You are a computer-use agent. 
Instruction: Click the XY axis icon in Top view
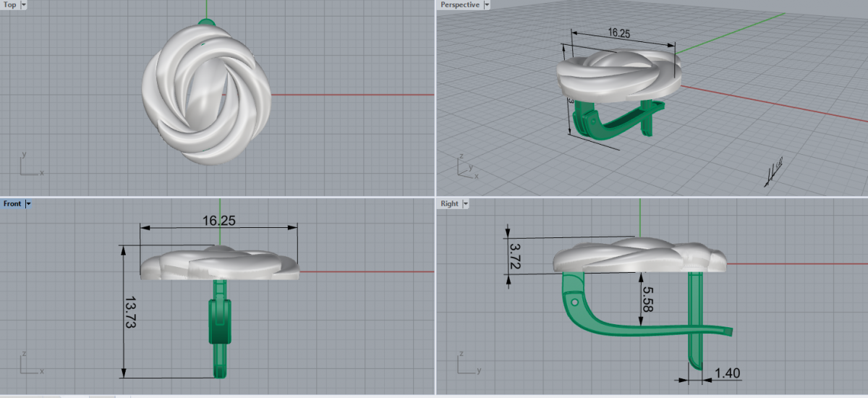(x=30, y=165)
